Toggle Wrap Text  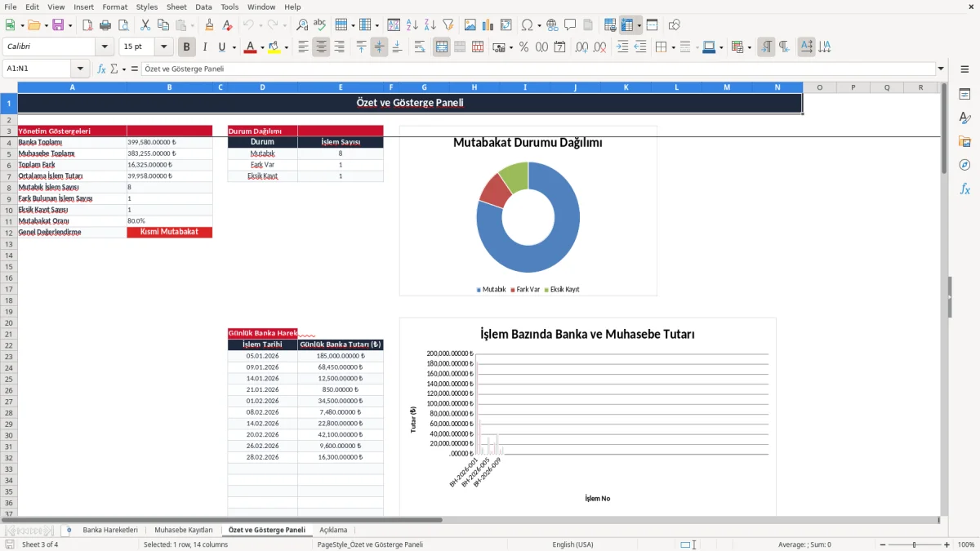click(420, 47)
